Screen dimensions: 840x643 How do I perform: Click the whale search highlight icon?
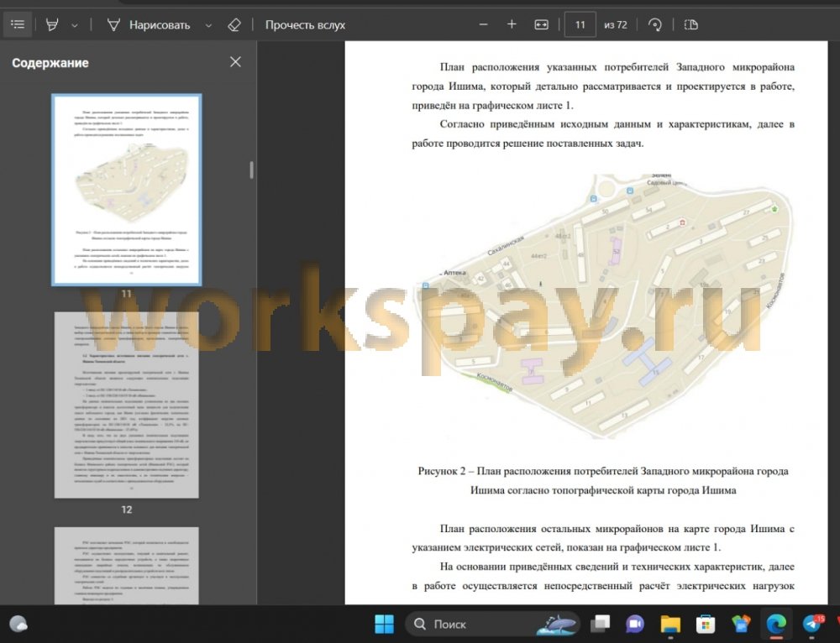[x=558, y=625]
